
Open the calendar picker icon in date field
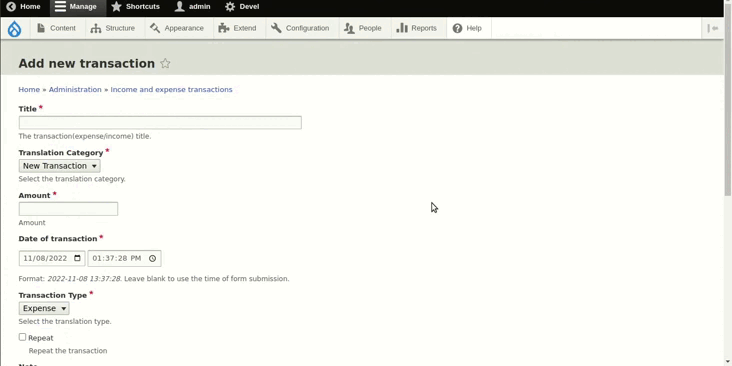pos(77,258)
